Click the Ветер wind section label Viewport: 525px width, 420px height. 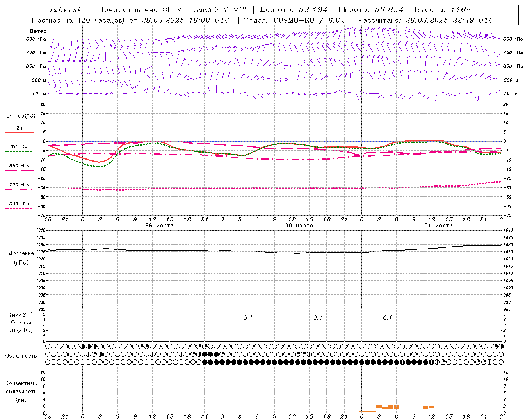[x=38, y=31]
